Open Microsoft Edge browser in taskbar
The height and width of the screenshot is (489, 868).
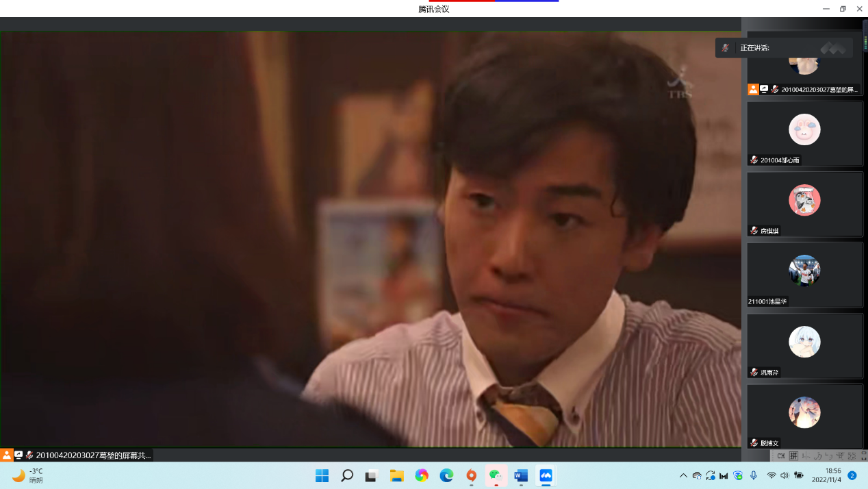click(x=446, y=475)
